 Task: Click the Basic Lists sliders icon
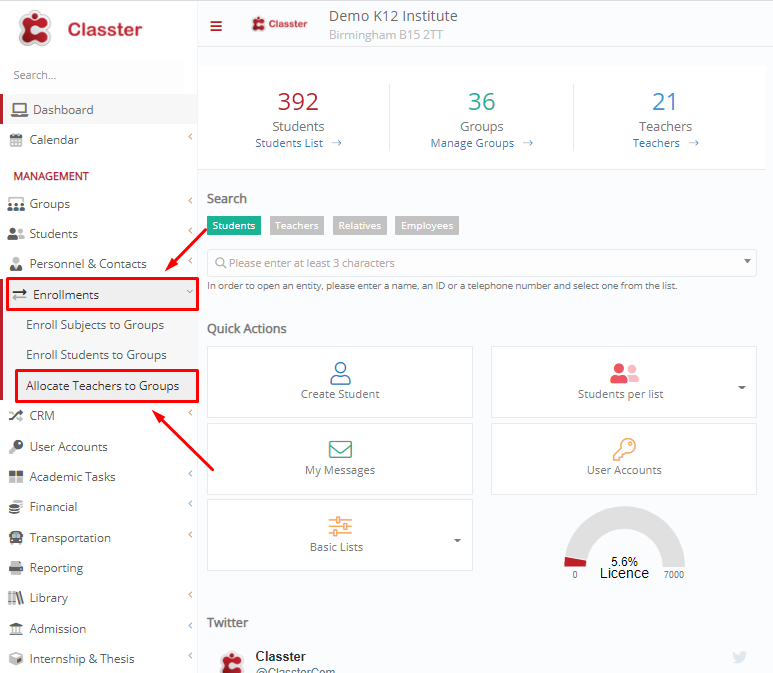pos(340,526)
